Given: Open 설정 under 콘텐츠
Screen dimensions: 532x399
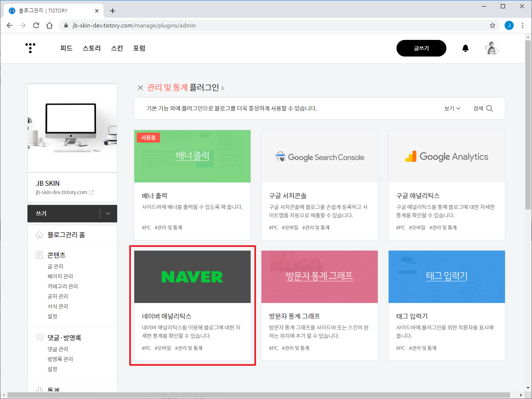Looking at the screenshot, I should pyautogui.click(x=52, y=316).
